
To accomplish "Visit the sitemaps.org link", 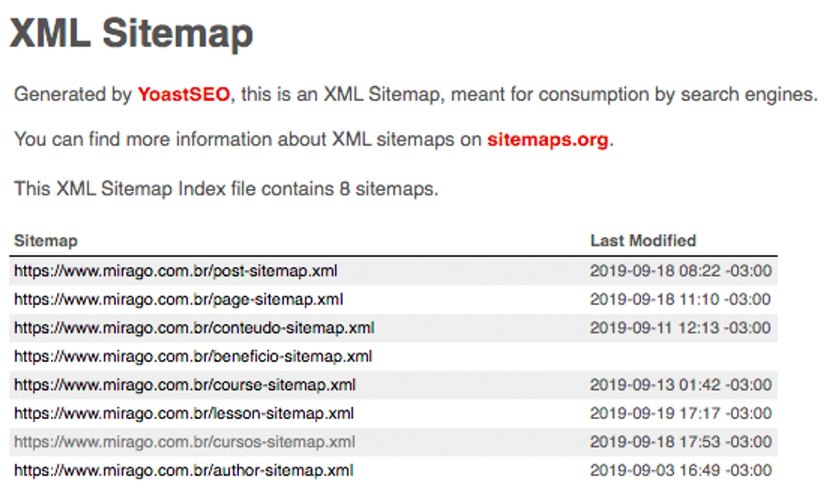I will [548, 139].
